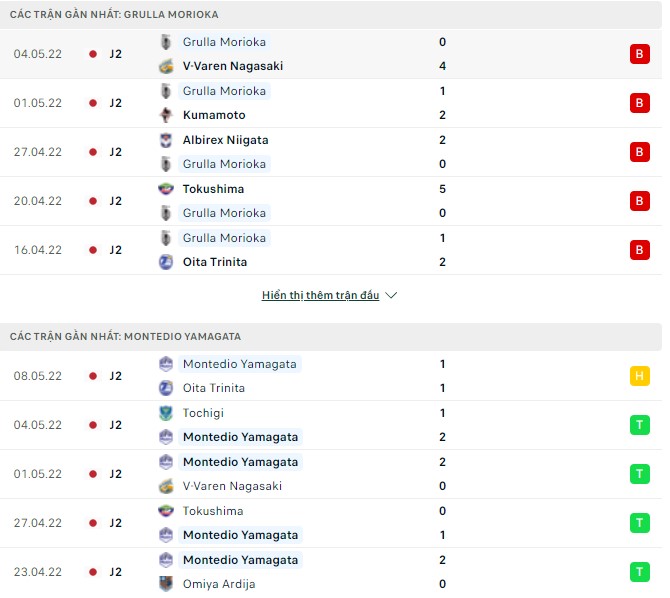Open the 20.04.22 Tokushima match date
670x598 pixels.
[x=38, y=201]
